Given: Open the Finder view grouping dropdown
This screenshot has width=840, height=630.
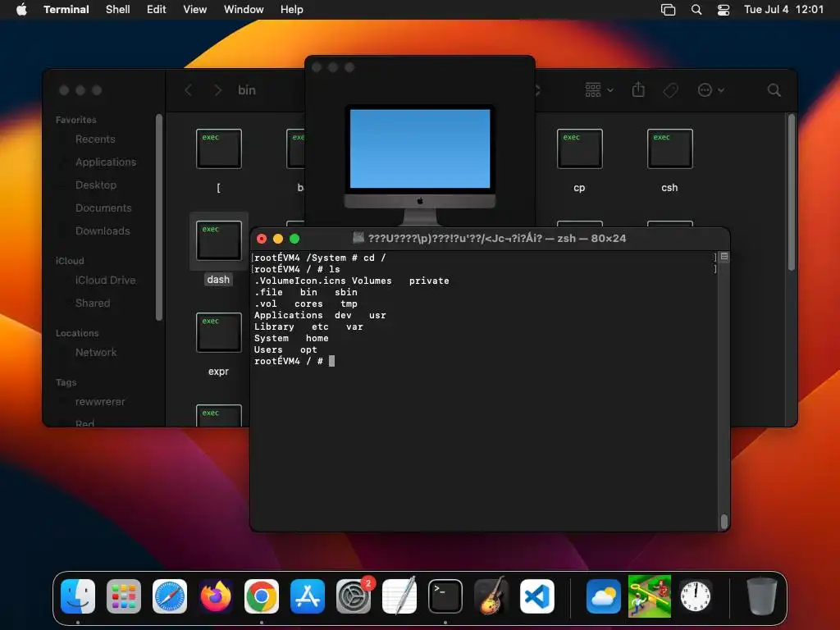Looking at the screenshot, I should [x=599, y=90].
